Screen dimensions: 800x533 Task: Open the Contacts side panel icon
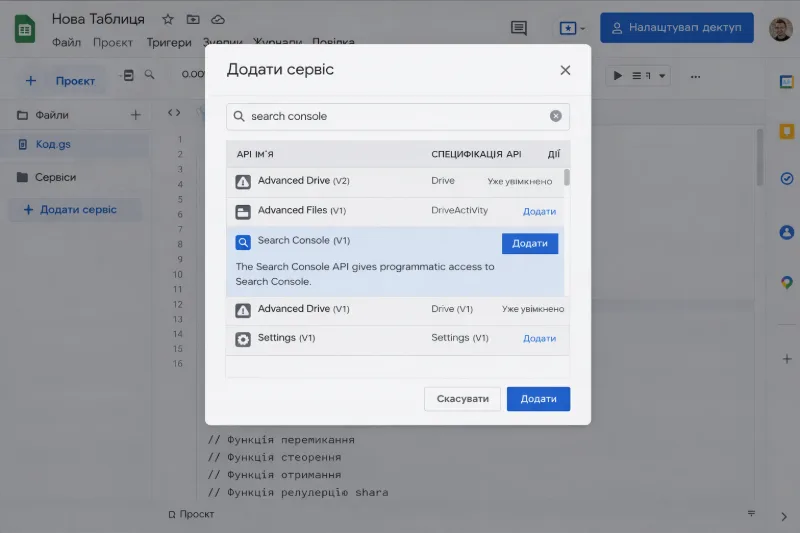pos(786,233)
